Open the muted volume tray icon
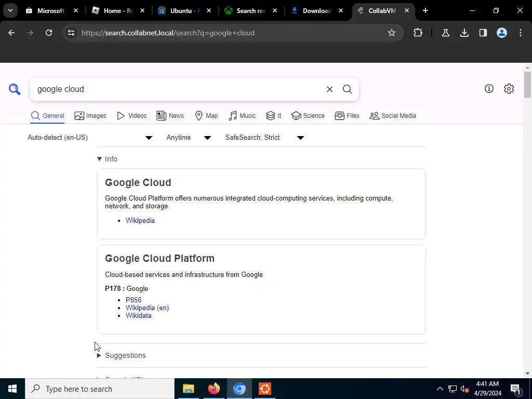 pos(465,389)
